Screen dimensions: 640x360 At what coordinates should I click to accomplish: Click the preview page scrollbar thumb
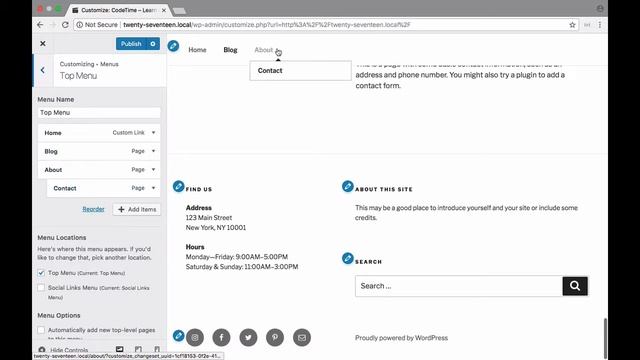coord(605,338)
